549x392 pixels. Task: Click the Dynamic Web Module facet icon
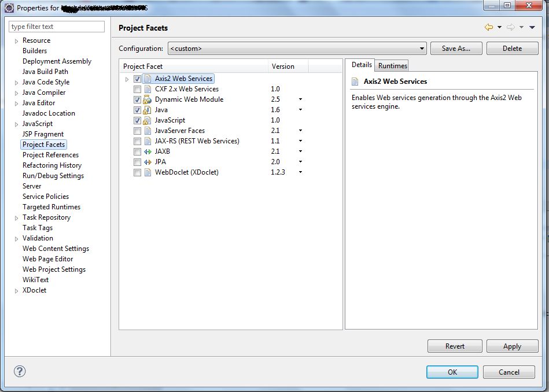148,100
